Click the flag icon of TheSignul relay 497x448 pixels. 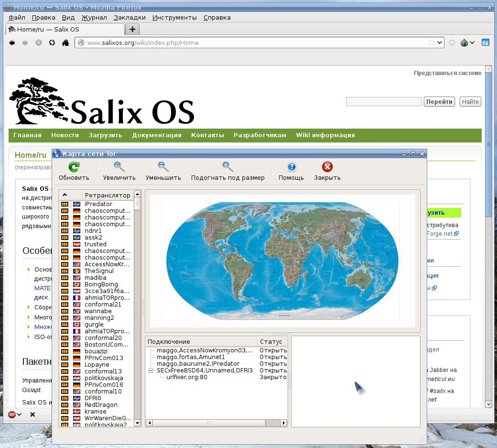77,271
